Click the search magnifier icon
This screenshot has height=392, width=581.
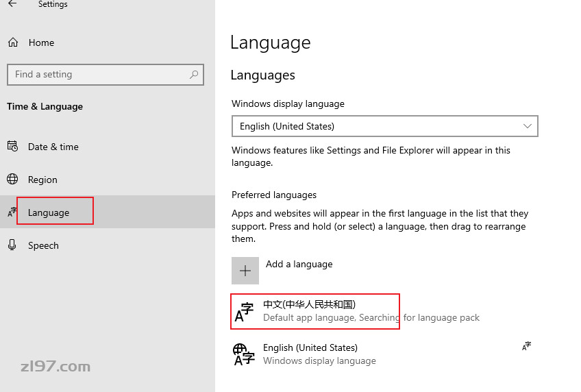pyautogui.click(x=194, y=75)
